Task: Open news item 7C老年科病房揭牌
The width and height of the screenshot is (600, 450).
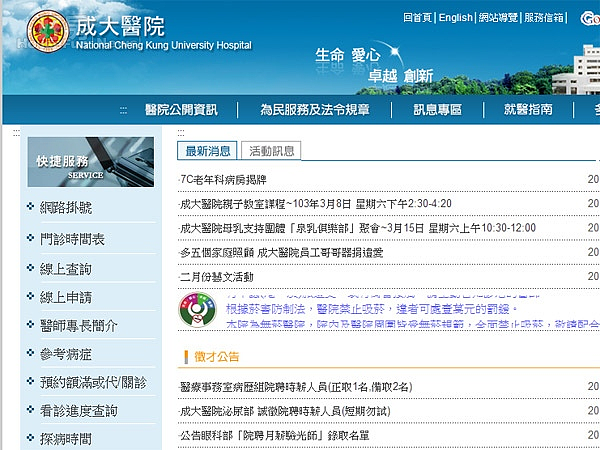Action: (223, 179)
